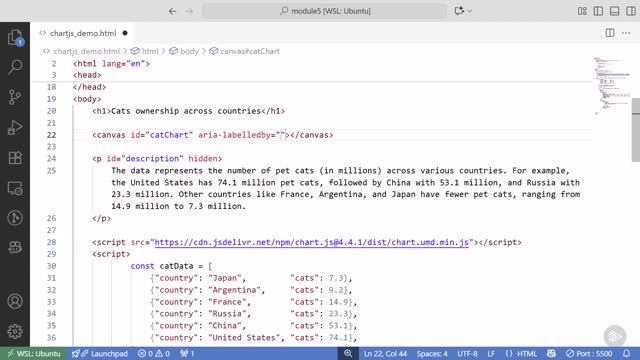This screenshot has height=360, width=640.
Task: Open the Source Control view
Action: click(15, 97)
